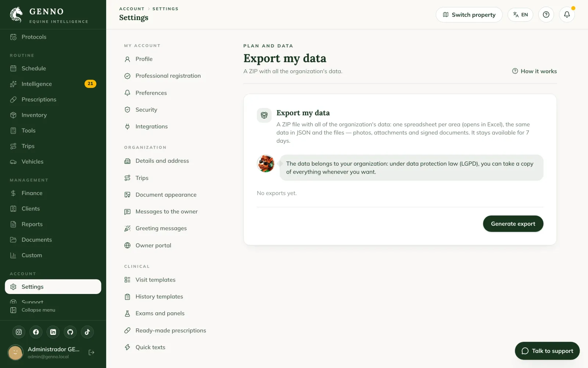
Task: Open Talk to support chat
Action: (x=547, y=351)
